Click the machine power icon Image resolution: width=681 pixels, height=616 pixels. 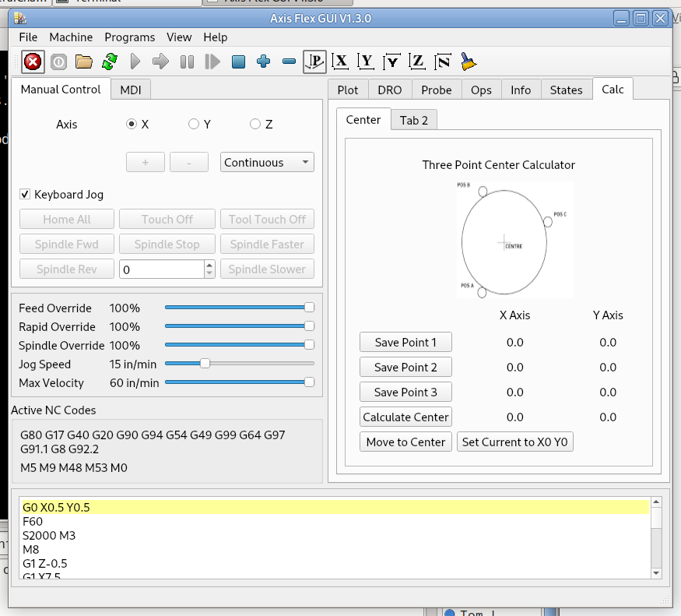pos(58,62)
